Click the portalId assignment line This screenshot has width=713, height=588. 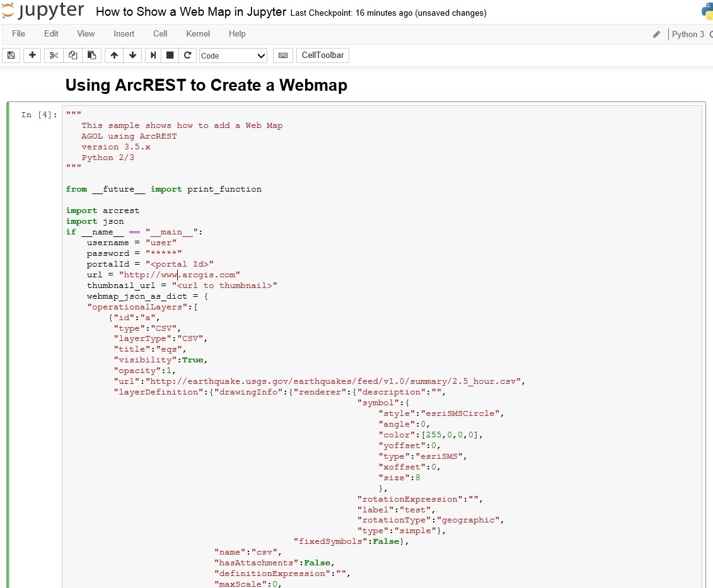click(150, 264)
